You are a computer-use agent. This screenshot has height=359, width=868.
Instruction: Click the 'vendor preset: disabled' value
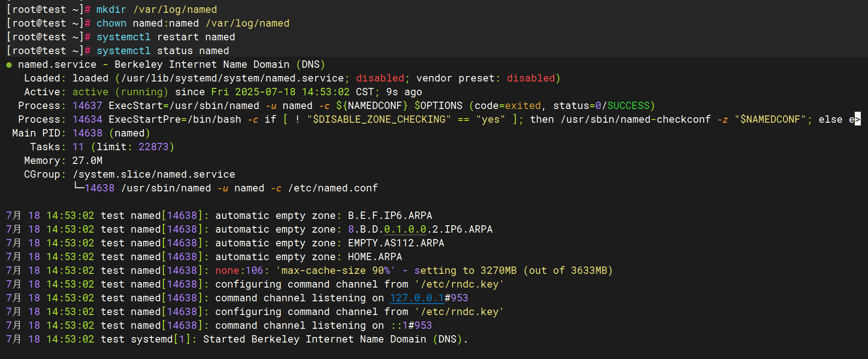pyautogui.click(x=531, y=78)
